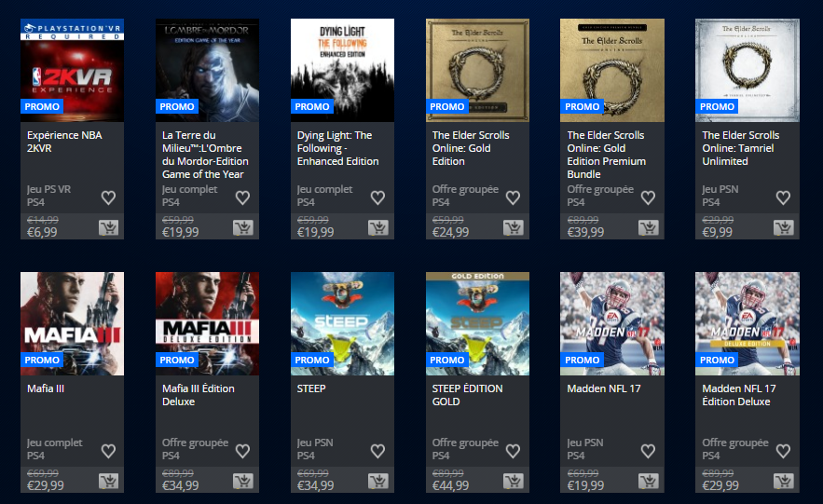Open The Elder Scrolls Online: Tamriel Unlimited link

(x=741, y=148)
